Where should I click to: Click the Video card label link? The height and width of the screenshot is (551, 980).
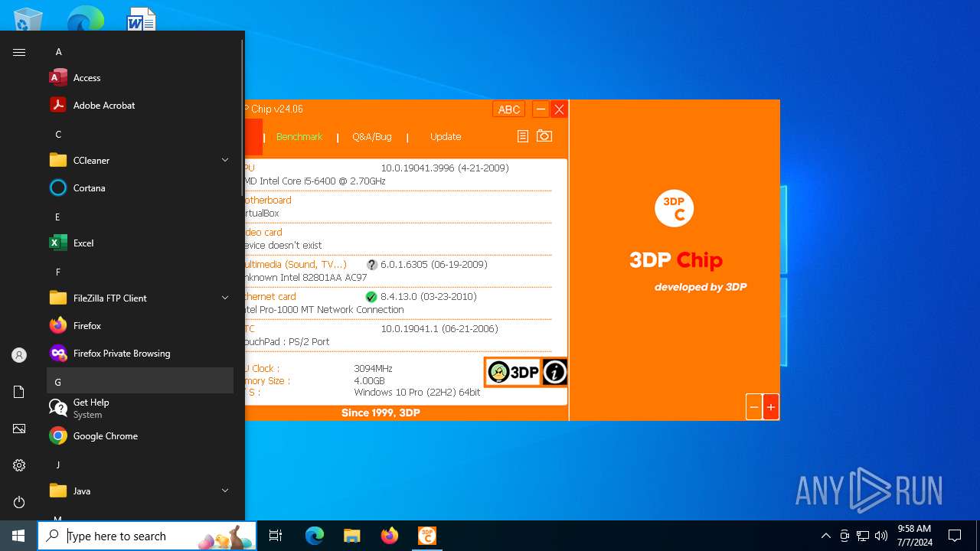point(263,232)
